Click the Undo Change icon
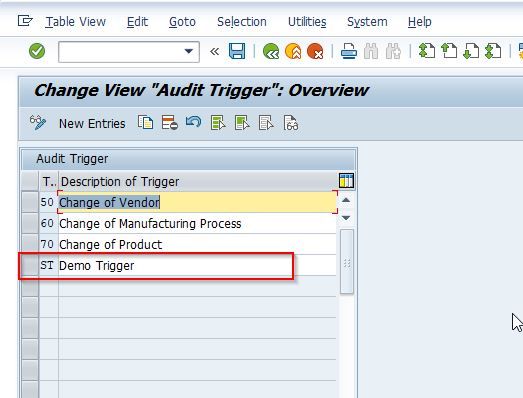Image resolution: width=523 pixels, height=398 pixels. pos(193,122)
